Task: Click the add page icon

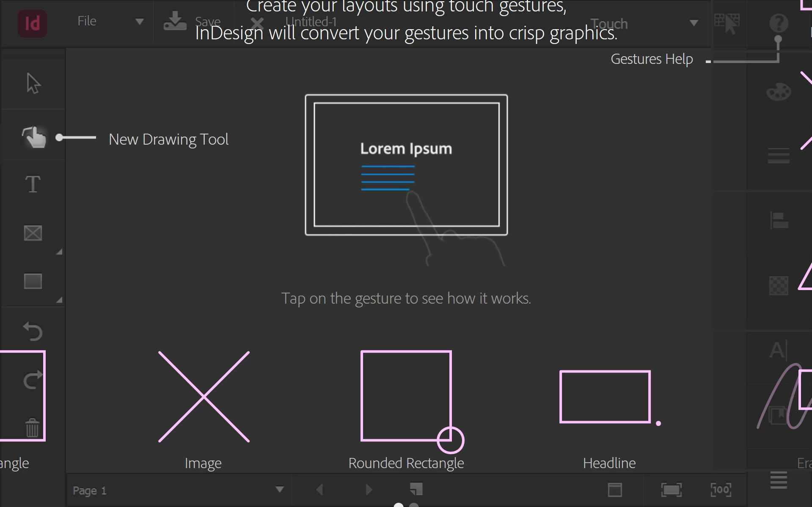Action: coord(416,489)
